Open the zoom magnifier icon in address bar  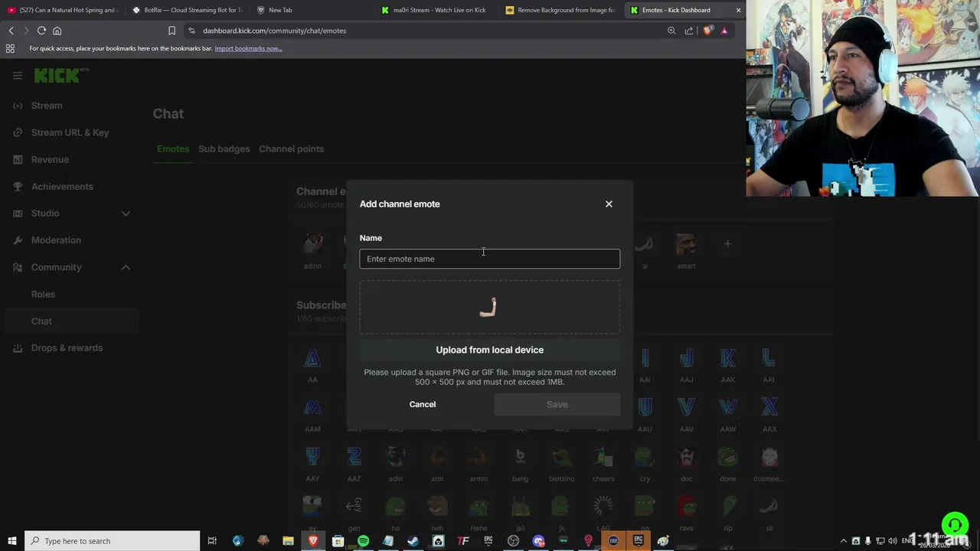[671, 31]
